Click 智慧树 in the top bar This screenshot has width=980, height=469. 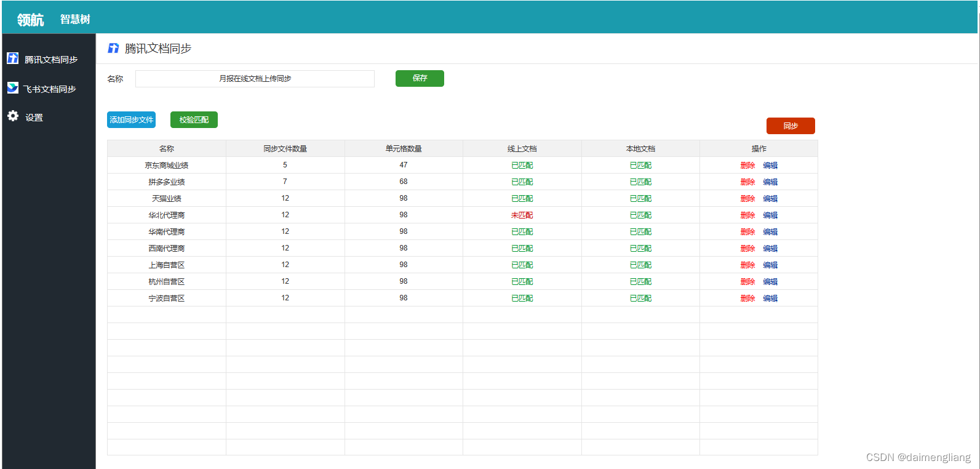tap(75, 19)
